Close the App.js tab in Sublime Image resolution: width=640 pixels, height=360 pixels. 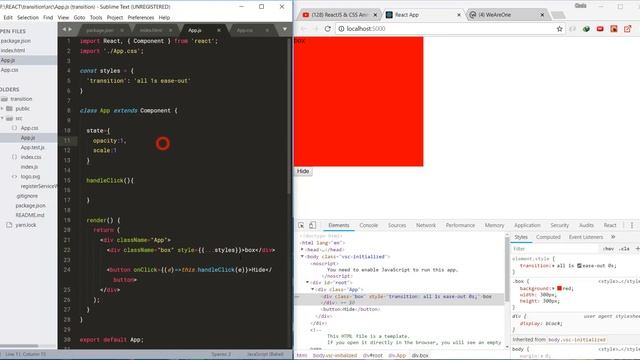tap(218, 30)
